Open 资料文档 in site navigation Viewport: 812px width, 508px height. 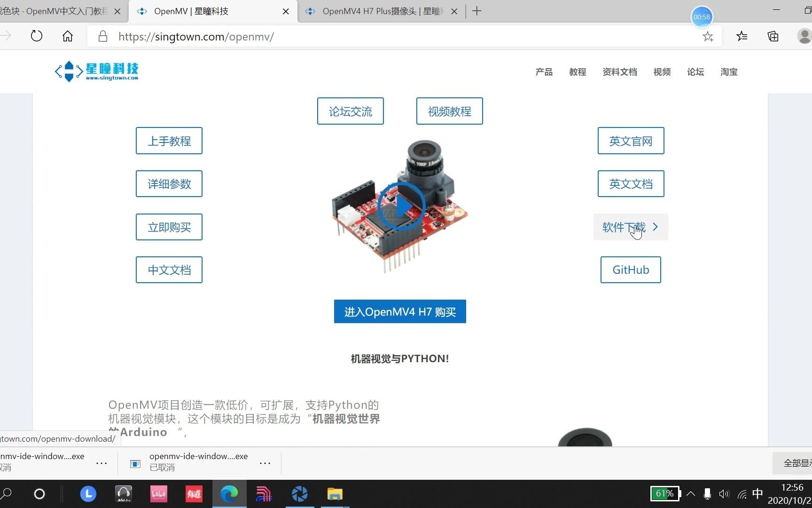[620, 71]
